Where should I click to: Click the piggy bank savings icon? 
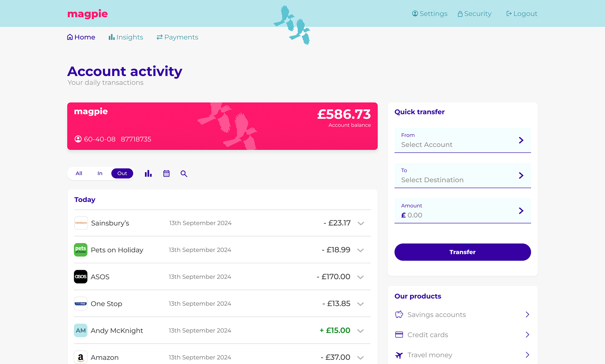pyautogui.click(x=399, y=314)
